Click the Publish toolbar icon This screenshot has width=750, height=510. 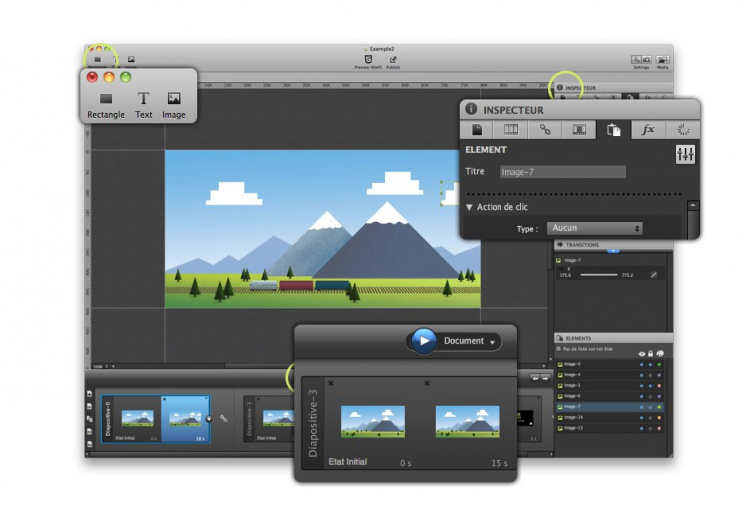tap(393, 62)
